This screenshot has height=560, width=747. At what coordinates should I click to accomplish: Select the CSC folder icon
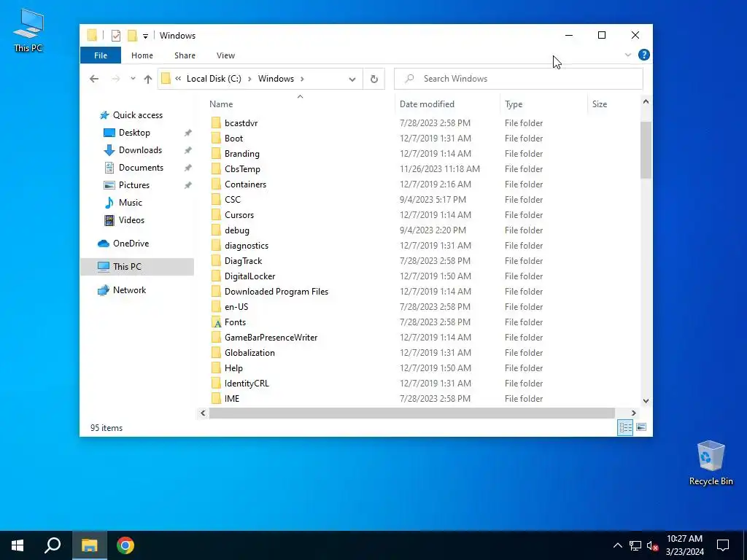216,200
